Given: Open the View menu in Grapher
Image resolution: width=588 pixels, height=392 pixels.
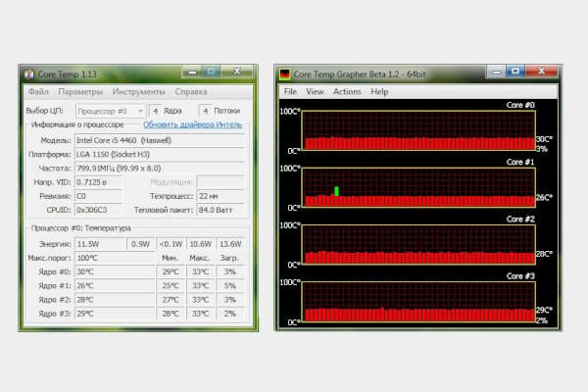Looking at the screenshot, I should pos(315,91).
